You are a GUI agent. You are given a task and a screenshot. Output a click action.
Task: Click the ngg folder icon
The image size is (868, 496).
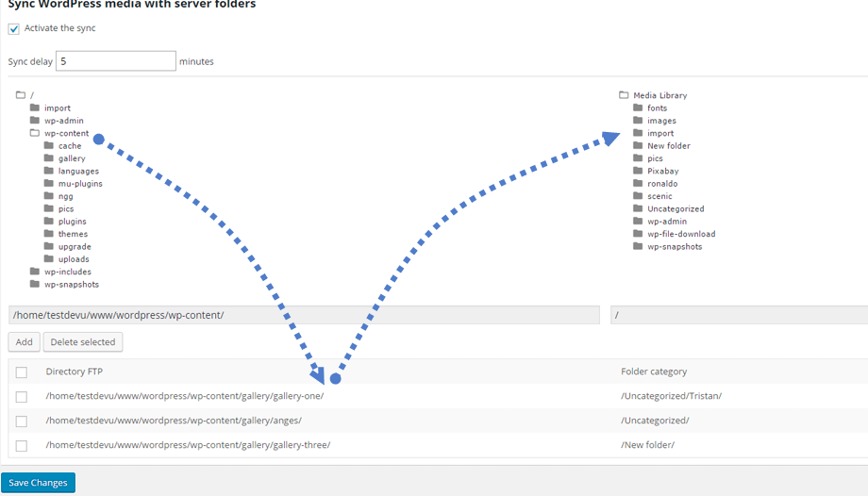coord(49,195)
